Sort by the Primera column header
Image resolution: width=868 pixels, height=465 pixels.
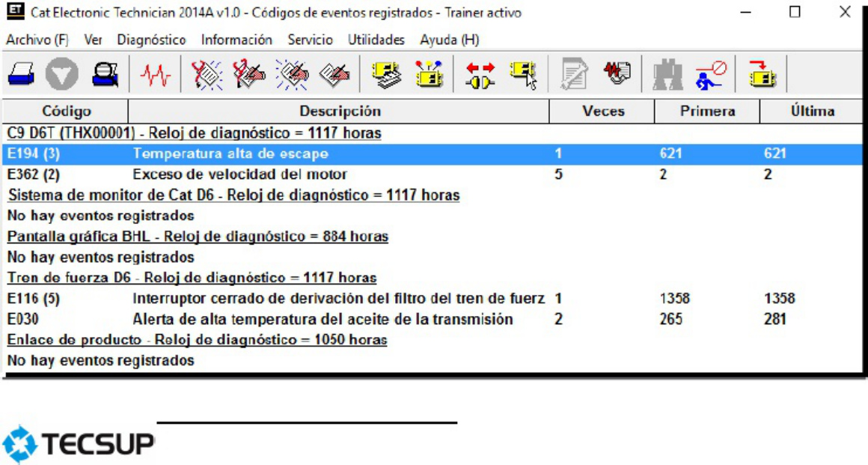(707, 112)
